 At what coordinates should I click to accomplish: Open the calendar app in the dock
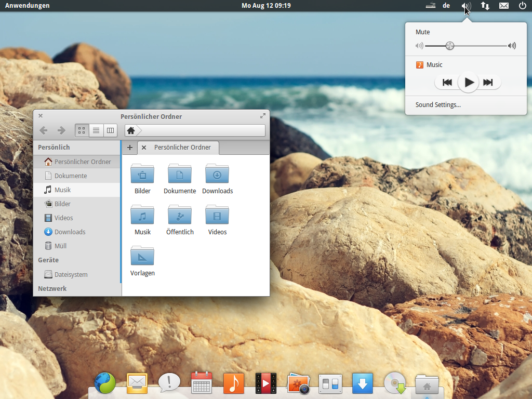point(201,383)
